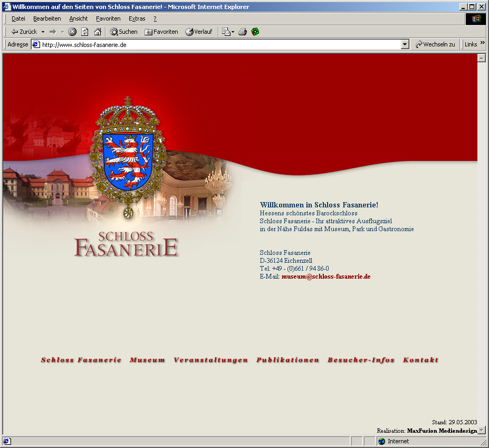
Task: Click the Links toolbar label
Action: pyautogui.click(x=471, y=44)
